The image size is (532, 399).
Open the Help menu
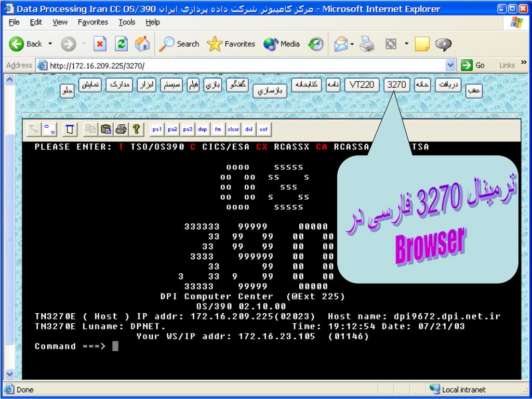153,22
